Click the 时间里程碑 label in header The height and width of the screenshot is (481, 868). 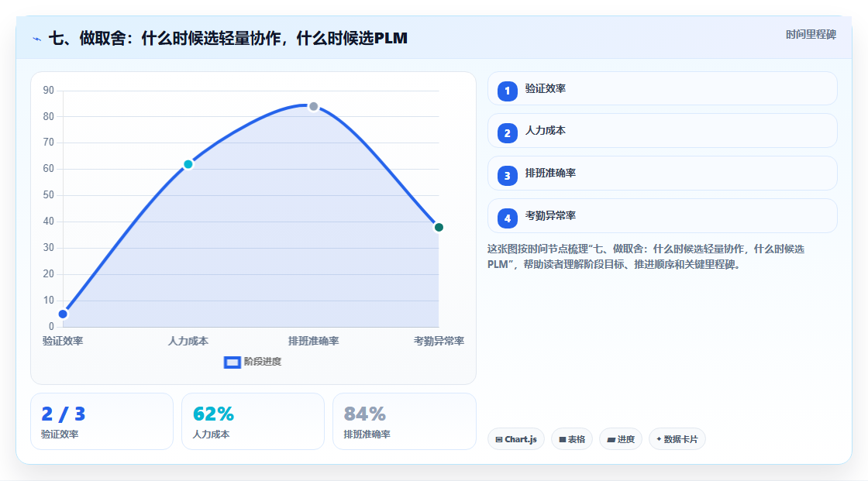click(811, 34)
